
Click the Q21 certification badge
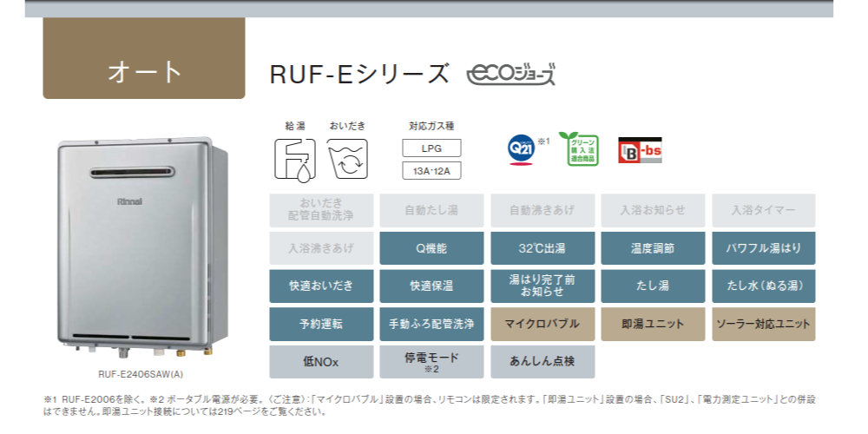pyautogui.click(x=521, y=149)
